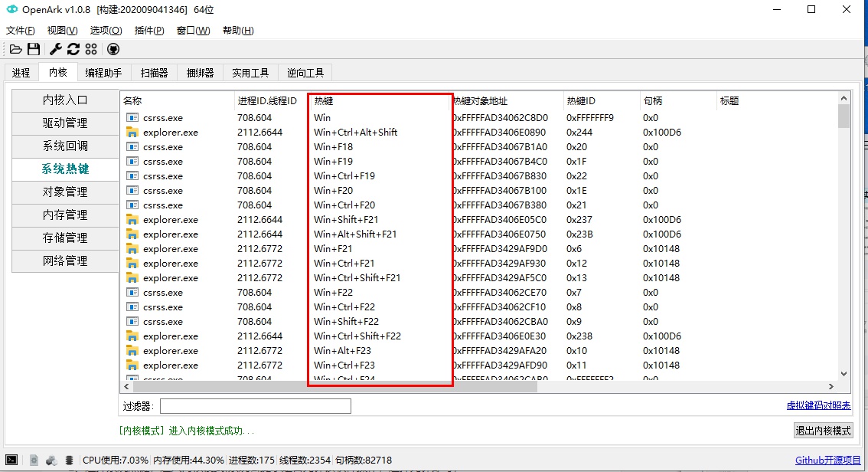This screenshot has height=472, width=868.
Task: Save data with the floppy disk toolbar icon
Action: coord(34,48)
